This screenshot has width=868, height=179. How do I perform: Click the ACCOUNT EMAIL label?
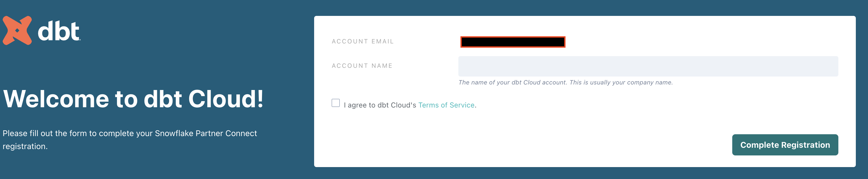coord(362,41)
